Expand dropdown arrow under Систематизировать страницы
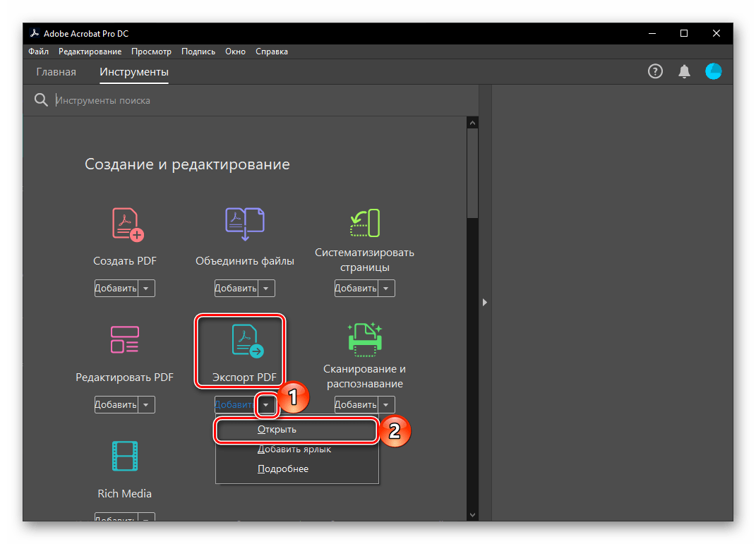This screenshot has height=544, width=756. [x=386, y=288]
